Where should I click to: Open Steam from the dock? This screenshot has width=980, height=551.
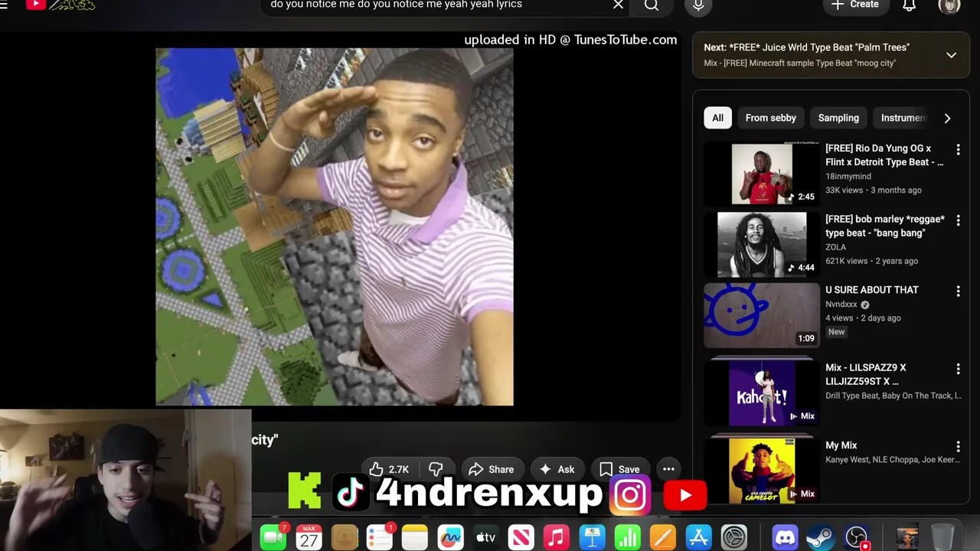pyautogui.click(x=821, y=537)
